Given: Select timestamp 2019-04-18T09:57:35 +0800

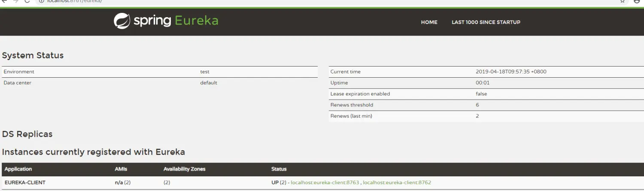Looking at the screenshot, I should click(511, 72).
